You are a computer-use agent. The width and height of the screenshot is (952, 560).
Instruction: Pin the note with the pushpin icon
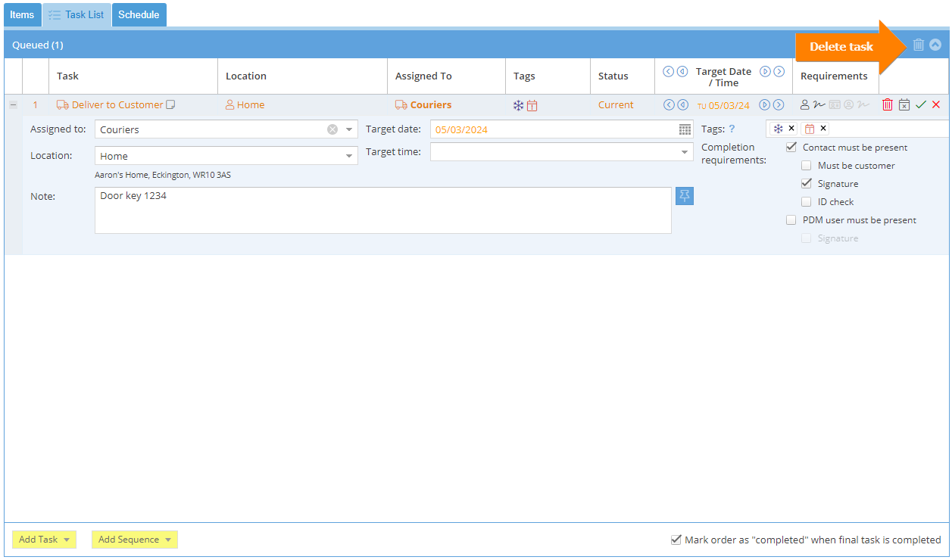685,196
